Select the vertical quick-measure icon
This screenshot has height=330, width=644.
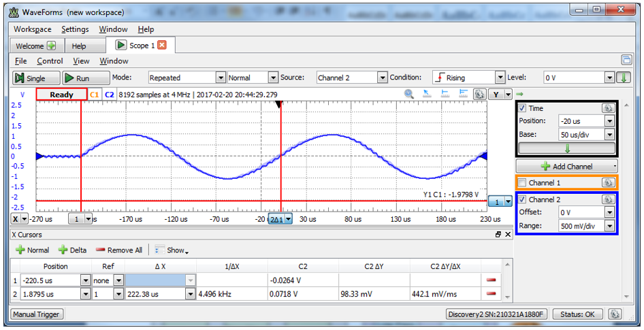[x=445, y=94]
